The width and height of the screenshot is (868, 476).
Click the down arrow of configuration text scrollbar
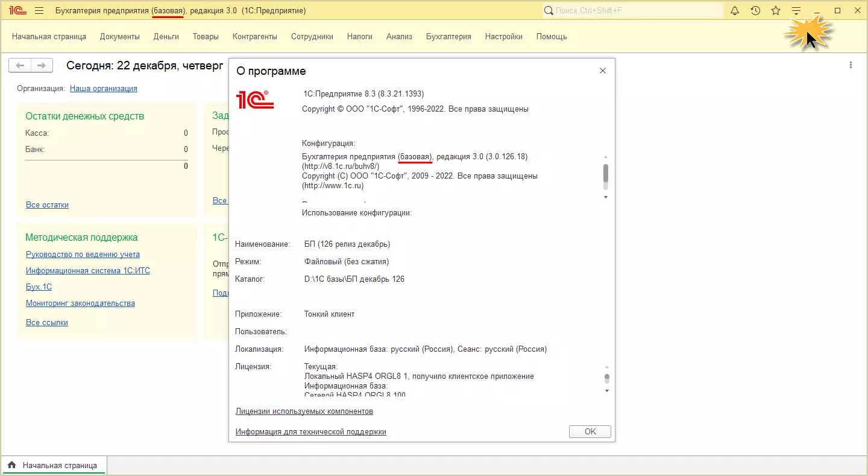click(606, 197)
